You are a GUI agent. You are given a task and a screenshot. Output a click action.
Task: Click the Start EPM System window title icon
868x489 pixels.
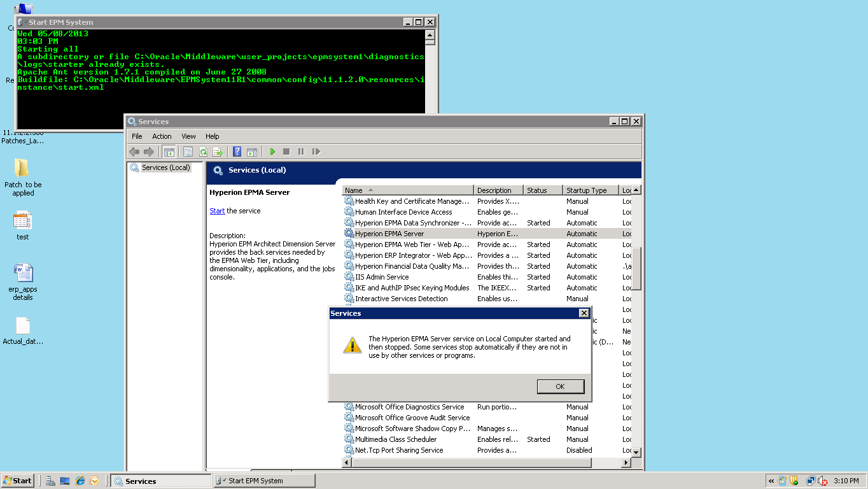pyautogui.click(x=22, y=22)
